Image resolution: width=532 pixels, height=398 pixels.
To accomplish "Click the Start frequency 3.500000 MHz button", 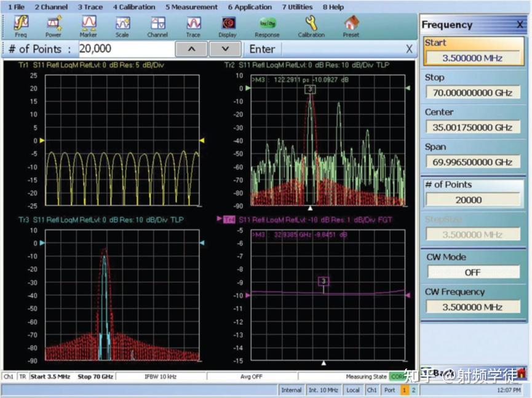I will [x=472, y=58].
